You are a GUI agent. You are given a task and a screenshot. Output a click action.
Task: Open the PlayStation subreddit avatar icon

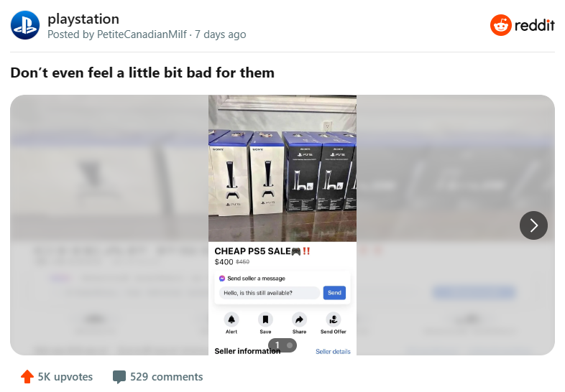click(x=25, y=25)
